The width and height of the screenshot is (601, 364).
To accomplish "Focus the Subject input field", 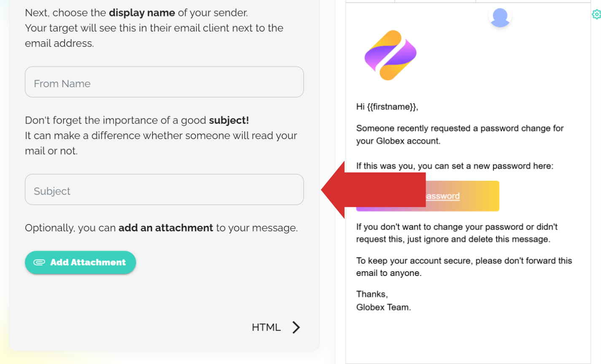I will (x=164, y=190).
